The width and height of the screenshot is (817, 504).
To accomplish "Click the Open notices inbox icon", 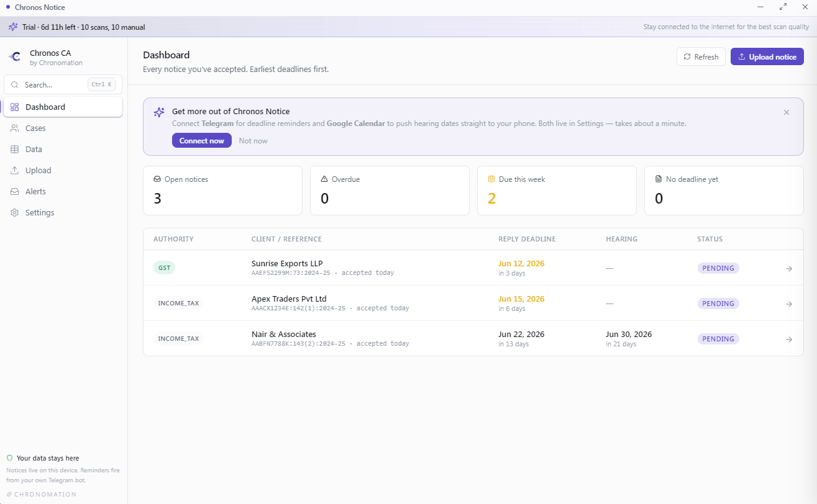I will tap(157, 179).
